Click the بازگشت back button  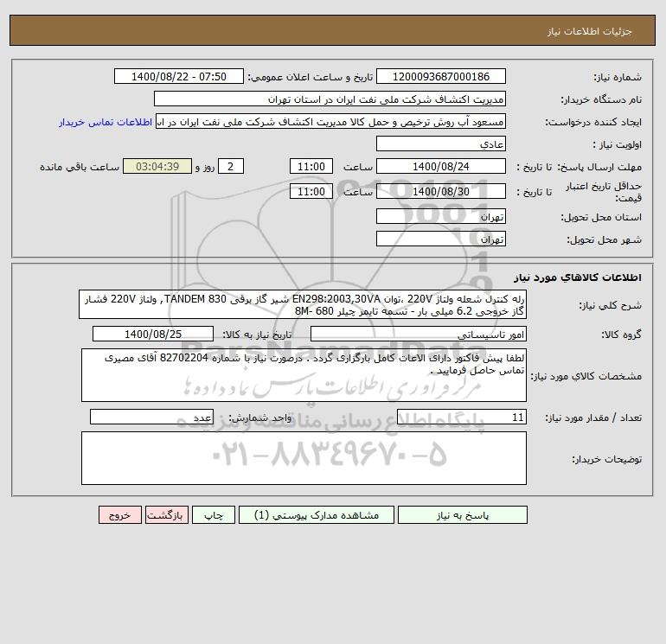pos(166,515)
